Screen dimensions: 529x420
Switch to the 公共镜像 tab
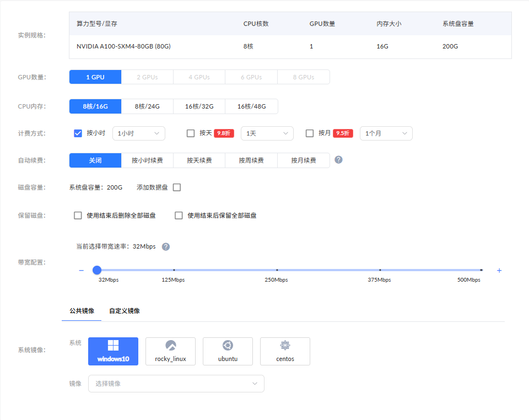82,311
